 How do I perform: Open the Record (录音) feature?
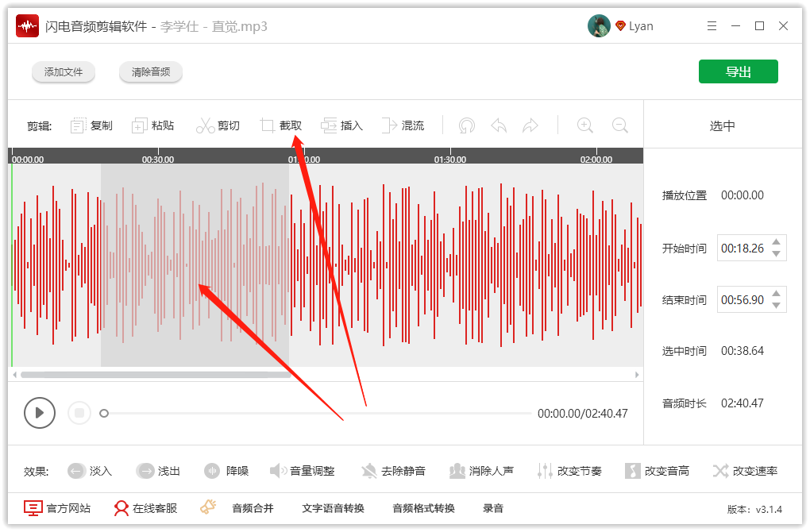click(x=493, y=508)
